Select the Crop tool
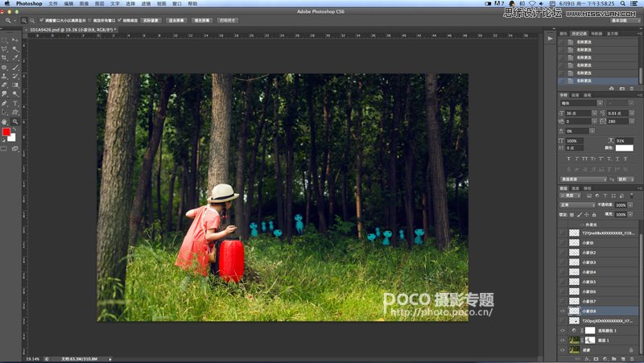 point(5,57)
